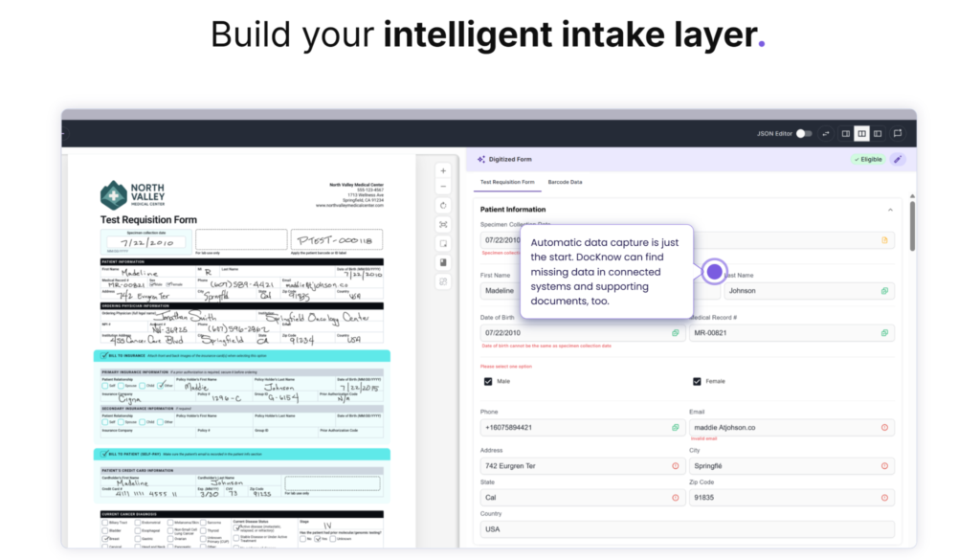980x560 pixels.
Task: Select the Test Requisition Form tab
Action: (506, 182)
